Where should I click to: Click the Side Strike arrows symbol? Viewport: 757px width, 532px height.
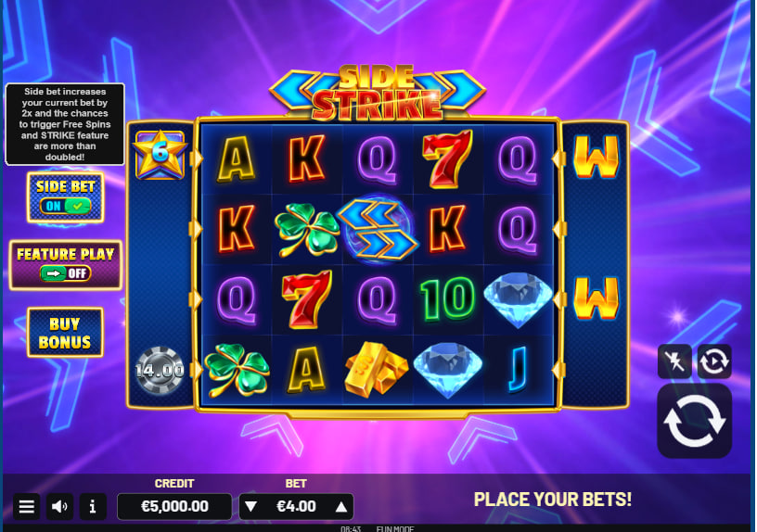point(377,229)
